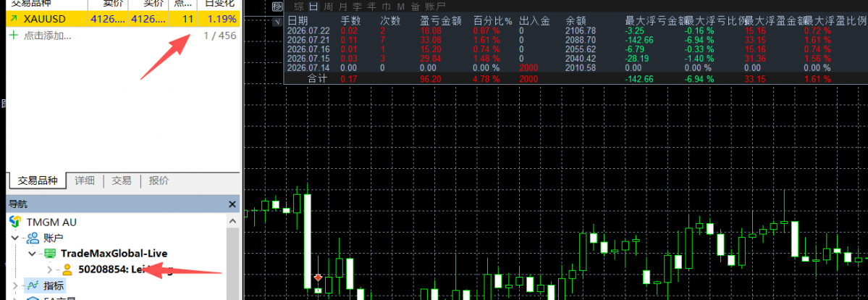This screenshot has height=300, width=868.
Task: Expand the 指标 indicators node
Action: click(14, 286)
